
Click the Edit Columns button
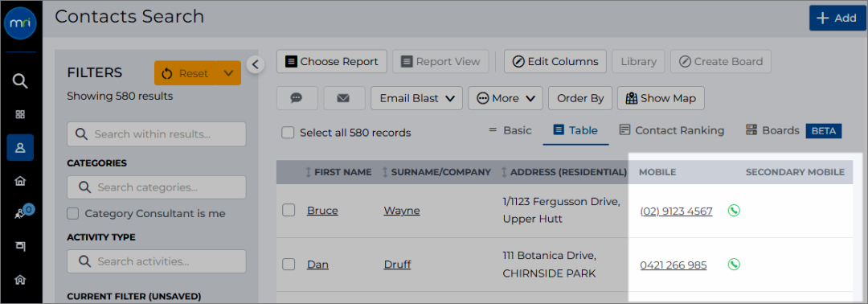coord(555,61)
